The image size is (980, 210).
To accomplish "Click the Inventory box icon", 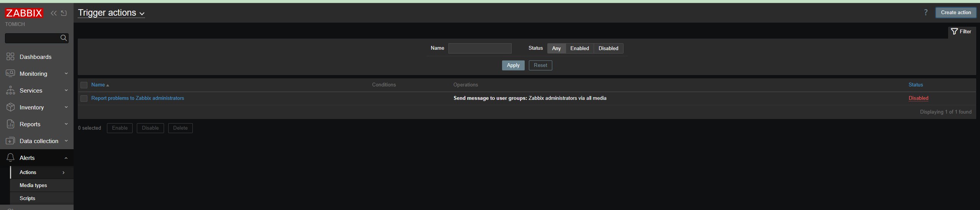I will pos(10,107).
